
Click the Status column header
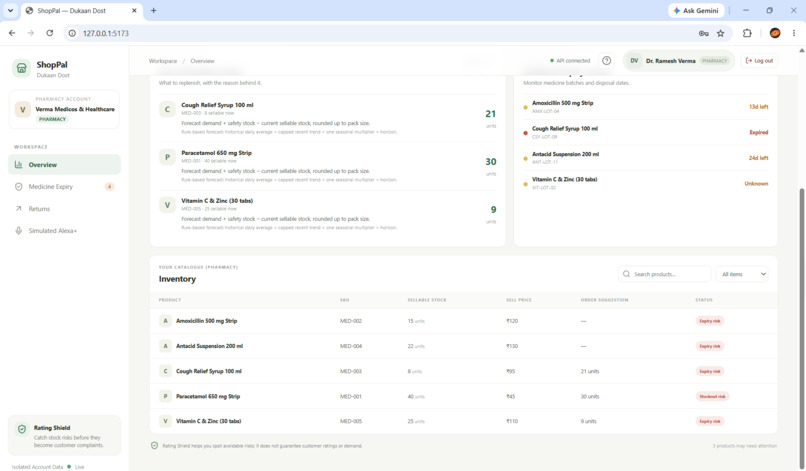(704, 300)
